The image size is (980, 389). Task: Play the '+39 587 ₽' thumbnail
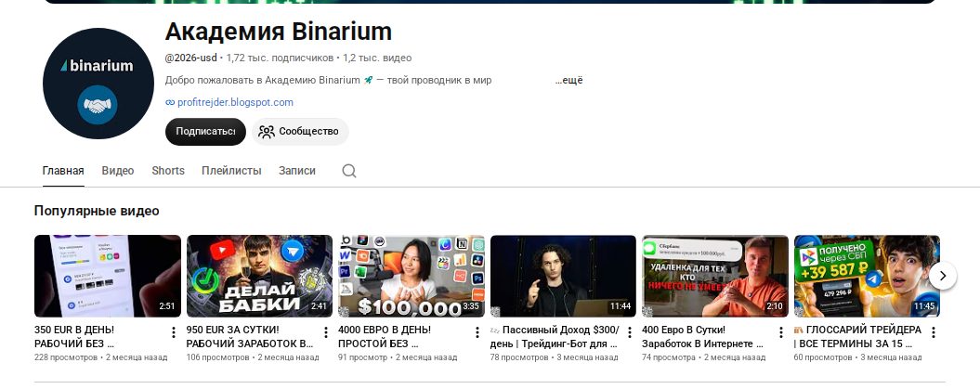(x=867, y=276)
